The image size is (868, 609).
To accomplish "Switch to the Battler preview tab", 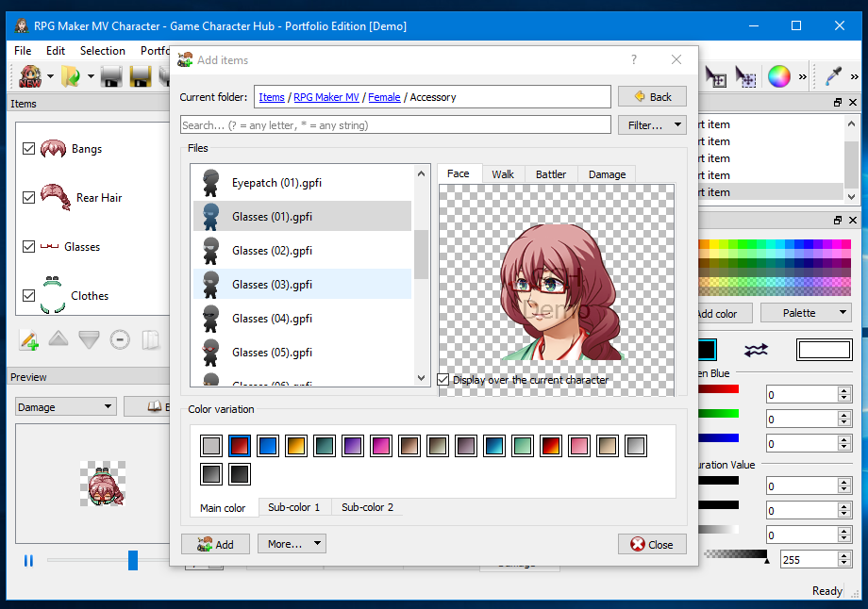I will tap(551, 174).
